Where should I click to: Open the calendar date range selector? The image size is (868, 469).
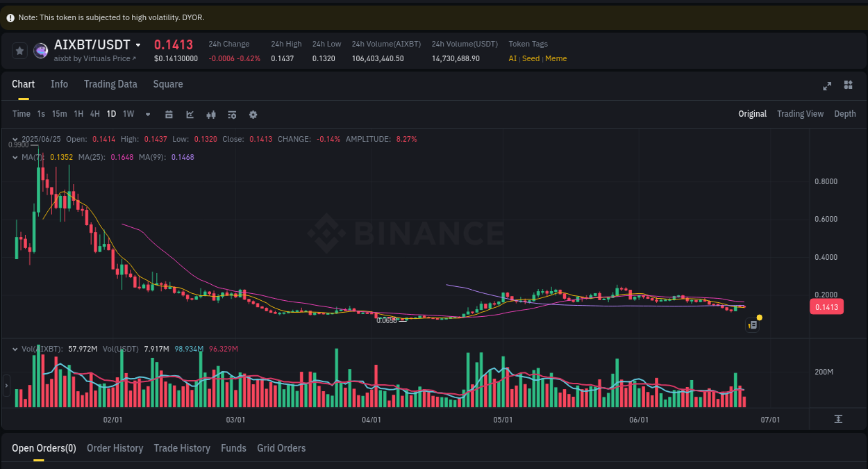pos(169,114)
